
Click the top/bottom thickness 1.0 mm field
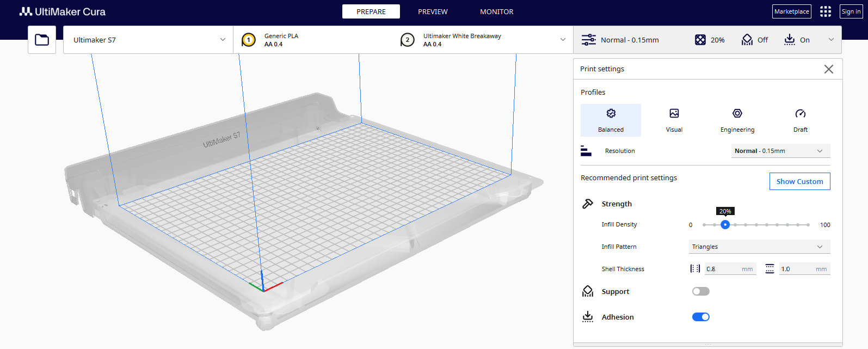point(805,268)
